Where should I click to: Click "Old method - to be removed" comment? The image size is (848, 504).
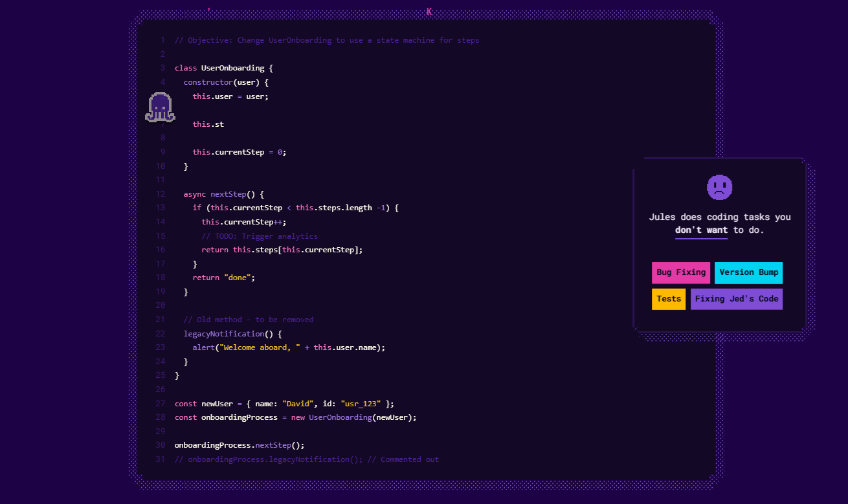click(x=249, y=320)
